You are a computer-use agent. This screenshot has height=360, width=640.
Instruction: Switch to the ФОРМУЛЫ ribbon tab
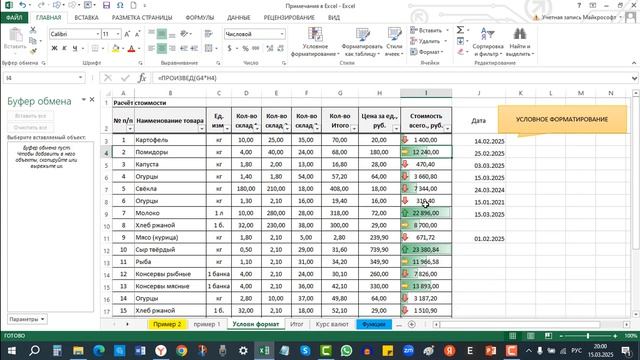coord(200,18)
